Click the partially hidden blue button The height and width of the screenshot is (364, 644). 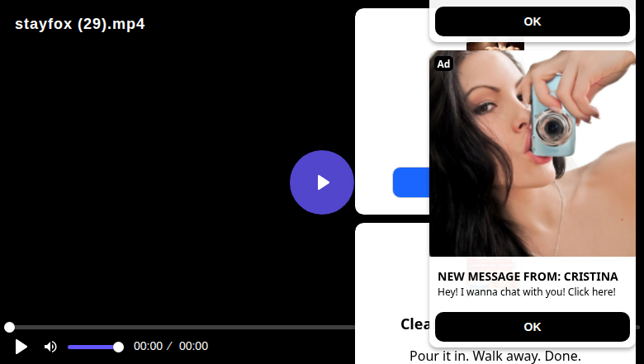pos(411,182)
